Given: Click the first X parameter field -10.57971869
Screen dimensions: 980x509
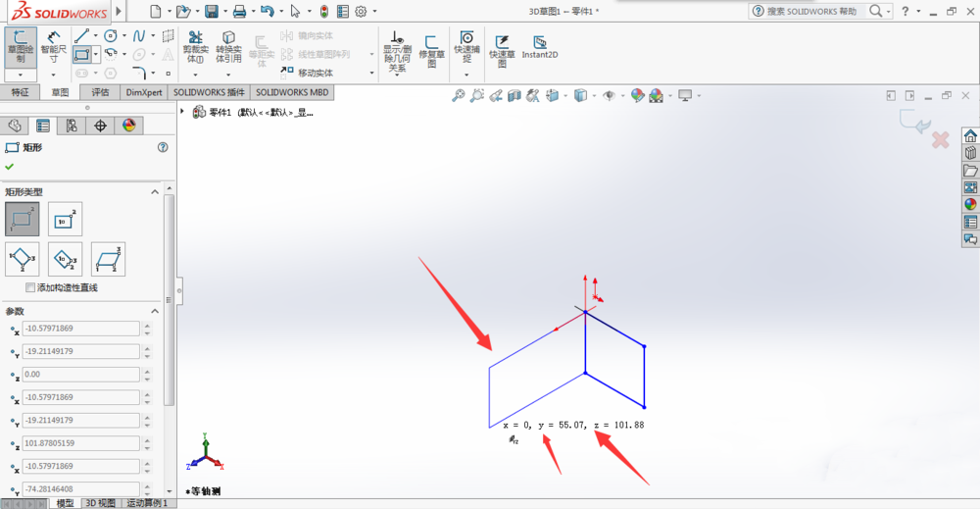Looking at the screenshot, I should [80, 329].
